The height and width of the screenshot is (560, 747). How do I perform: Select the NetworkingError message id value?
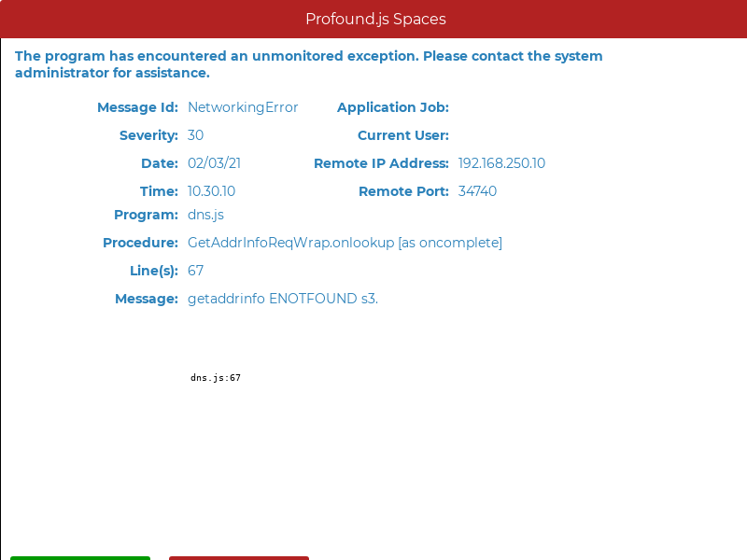tap(243, 107)
